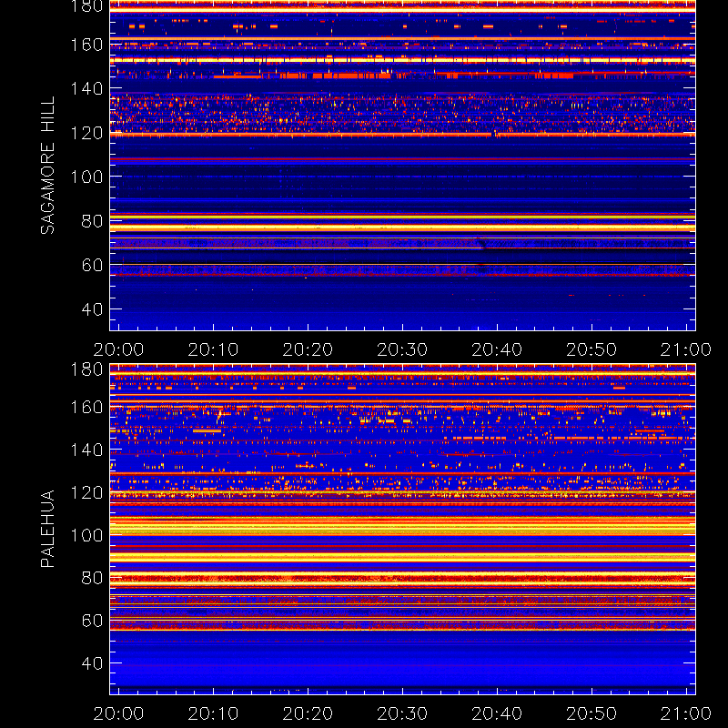Choose 20:10 time label under Palehua plot
The height and width of the screenshot is (728, 728).
click(213, 713)
